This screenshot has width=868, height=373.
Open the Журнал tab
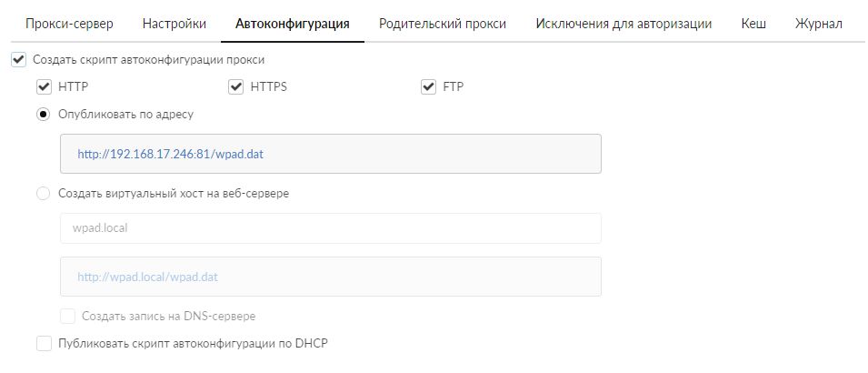[x=818, y=24]
